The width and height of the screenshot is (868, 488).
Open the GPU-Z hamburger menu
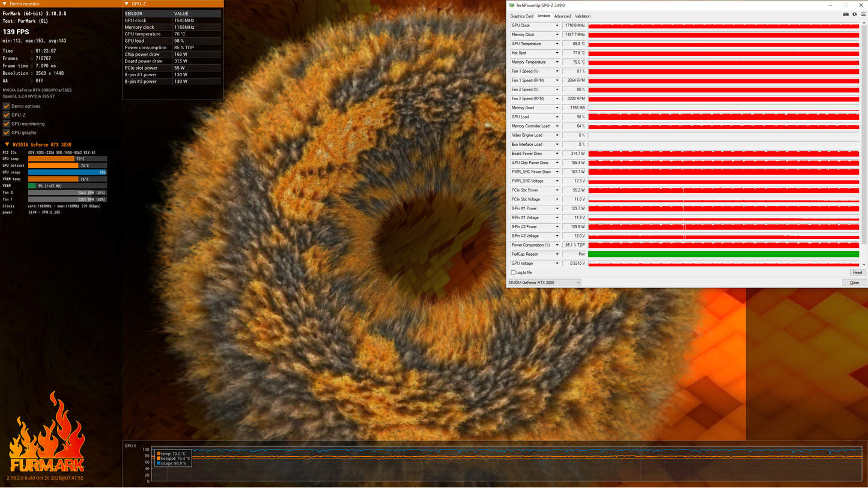[x=863, y=14]
